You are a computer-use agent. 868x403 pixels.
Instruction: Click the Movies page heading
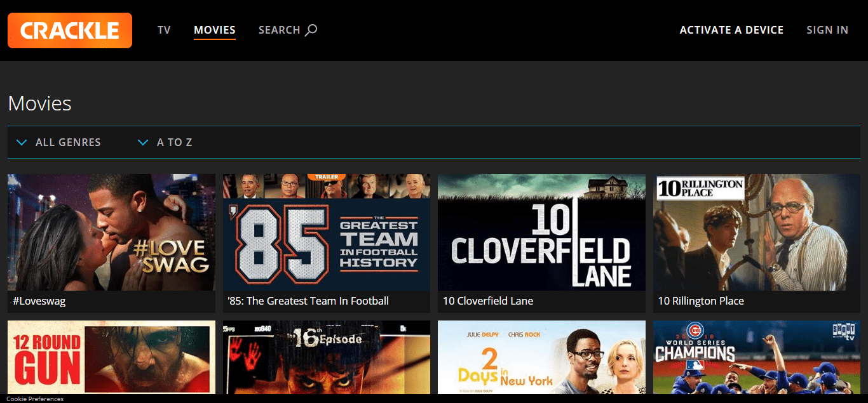pos(39,103)
